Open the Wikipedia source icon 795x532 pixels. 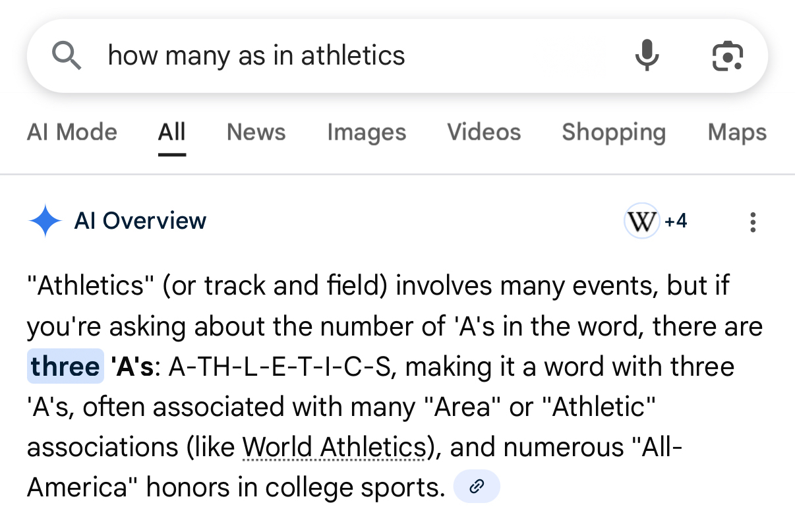point(641,221)
